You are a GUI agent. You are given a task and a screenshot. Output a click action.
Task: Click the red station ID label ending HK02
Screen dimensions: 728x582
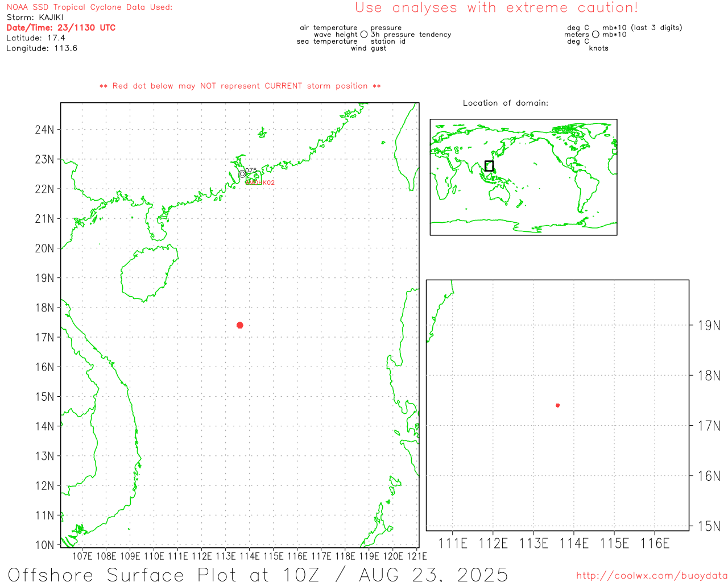(260, 182)
